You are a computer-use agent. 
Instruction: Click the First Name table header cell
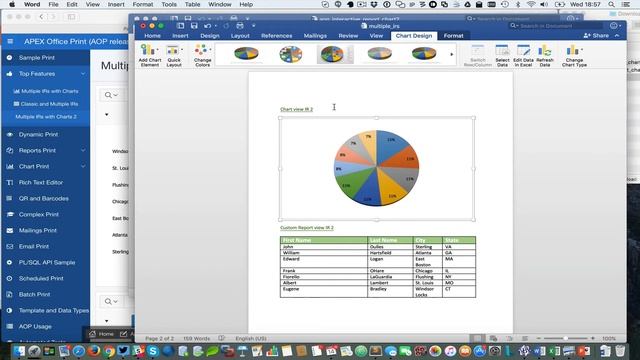(324, 240)
